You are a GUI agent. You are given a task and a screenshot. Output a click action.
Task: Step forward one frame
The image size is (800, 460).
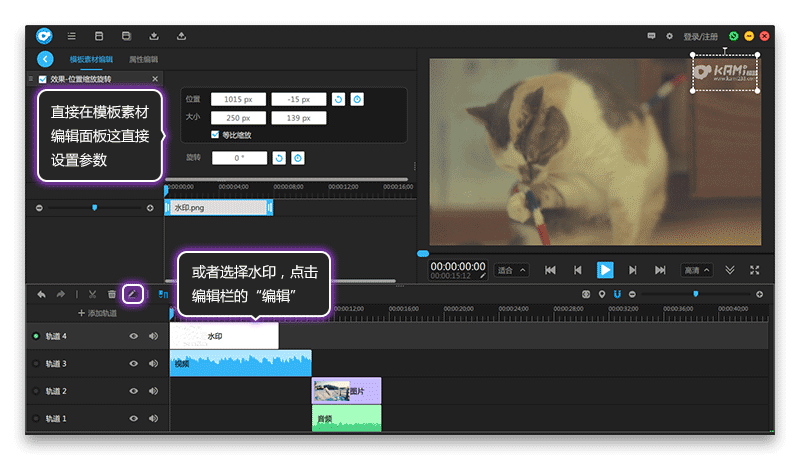[x=633, y=270]
